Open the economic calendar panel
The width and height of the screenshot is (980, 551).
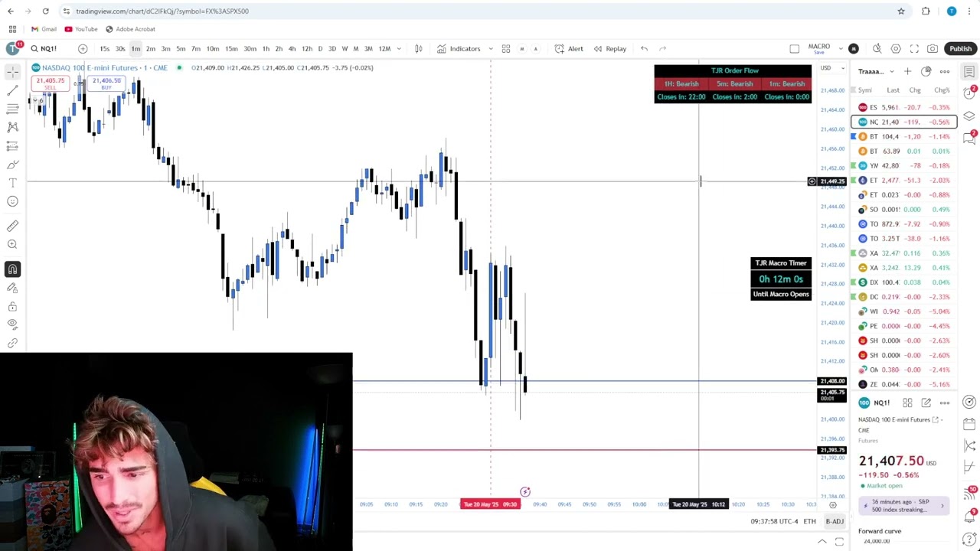[x=969, y=423]
